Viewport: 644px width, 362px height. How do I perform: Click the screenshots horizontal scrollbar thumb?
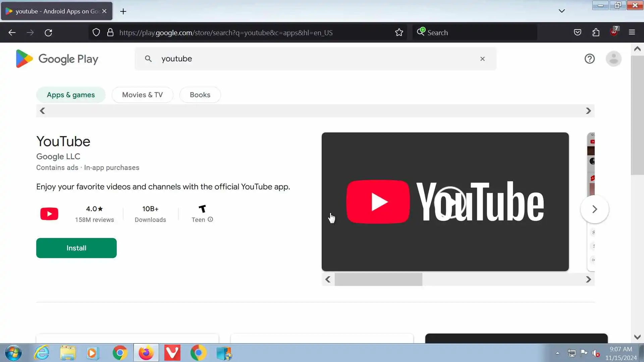point(378,280)
